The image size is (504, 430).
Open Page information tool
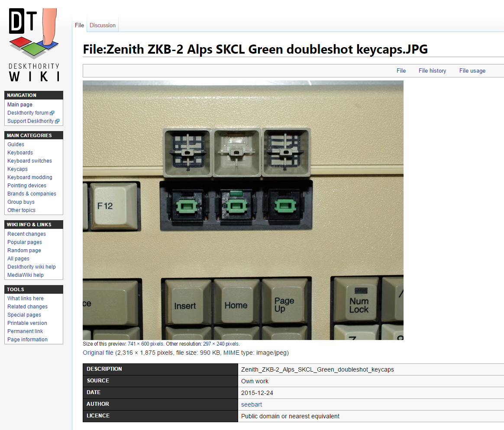(x=27, y=340)
